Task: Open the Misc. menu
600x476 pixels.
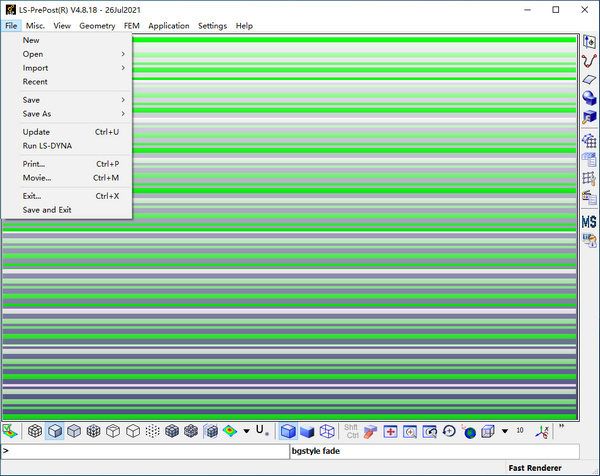Action: pos(35,26)
